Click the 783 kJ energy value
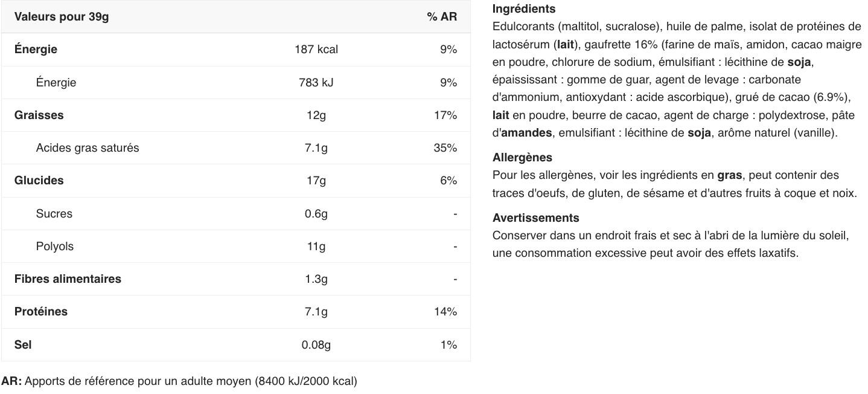868x394 pixels. 316,82
